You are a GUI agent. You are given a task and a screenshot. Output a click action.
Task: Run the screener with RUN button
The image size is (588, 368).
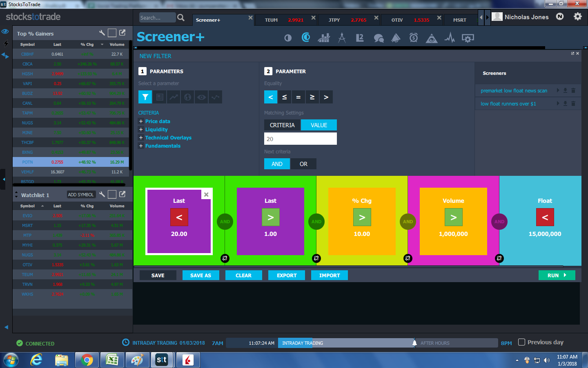[x=557, y=276]
